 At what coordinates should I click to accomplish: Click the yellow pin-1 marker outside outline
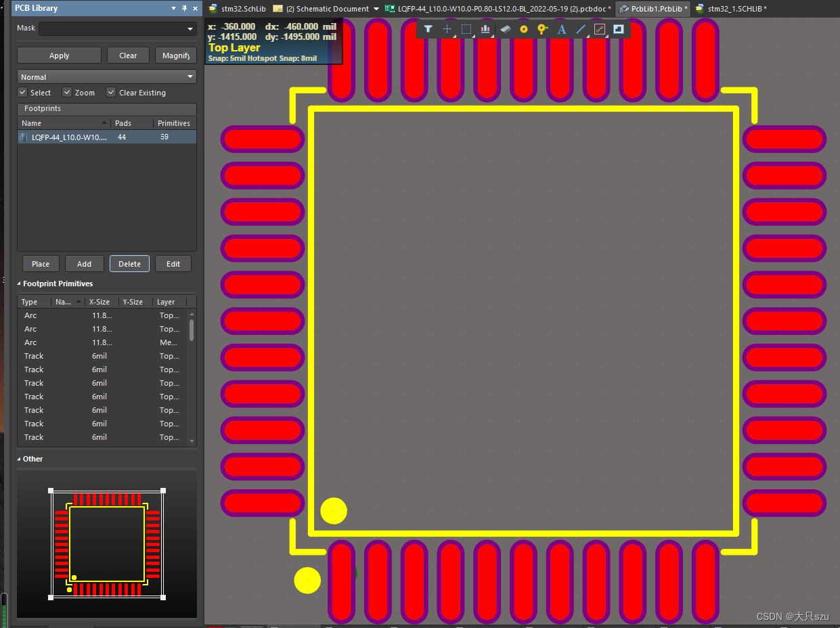[307, 581]
